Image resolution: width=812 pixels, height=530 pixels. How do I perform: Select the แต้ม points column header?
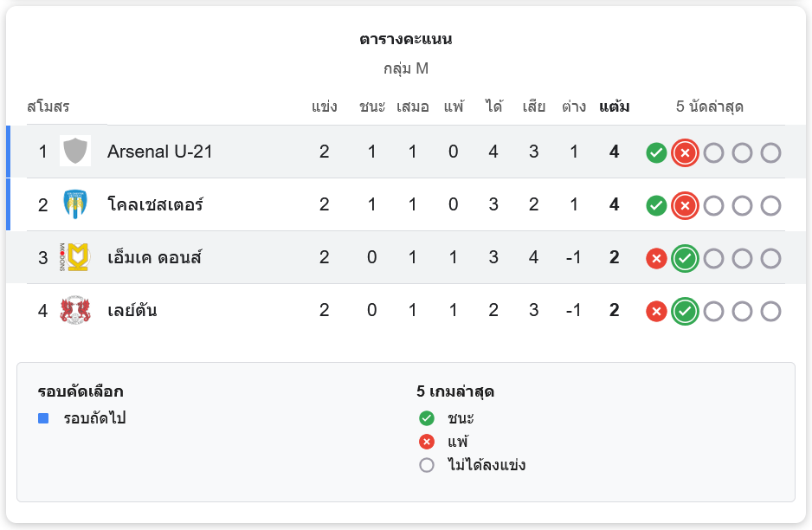[x=614, y=107]
